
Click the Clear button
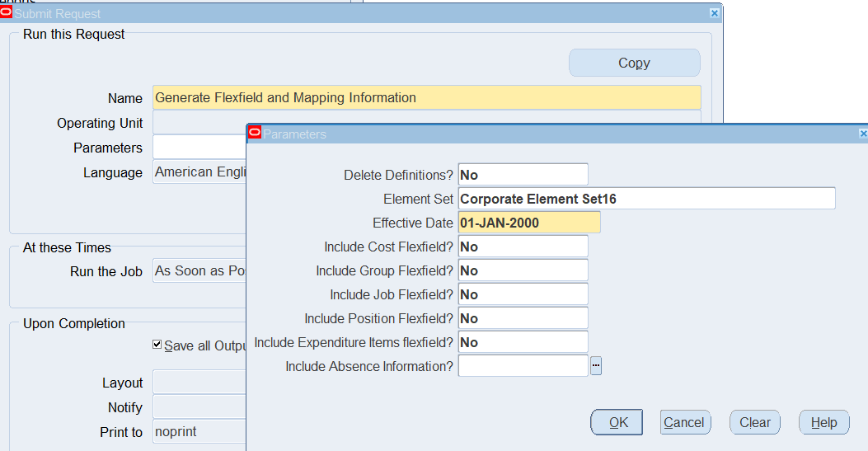click(x=754, y=422)
